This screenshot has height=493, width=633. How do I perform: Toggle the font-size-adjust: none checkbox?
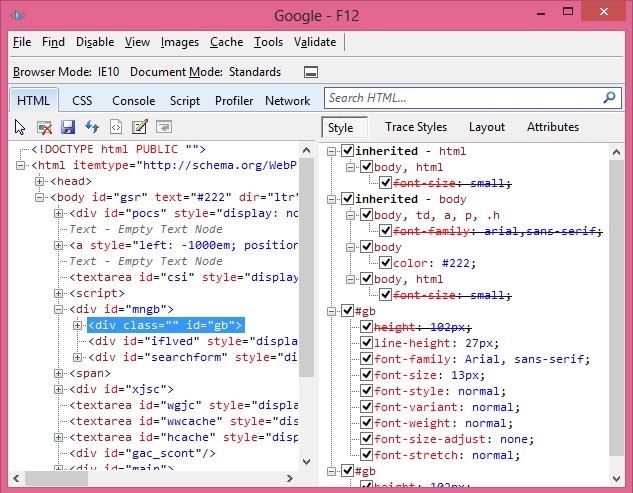pyautogui.click(x=367, y=439)
